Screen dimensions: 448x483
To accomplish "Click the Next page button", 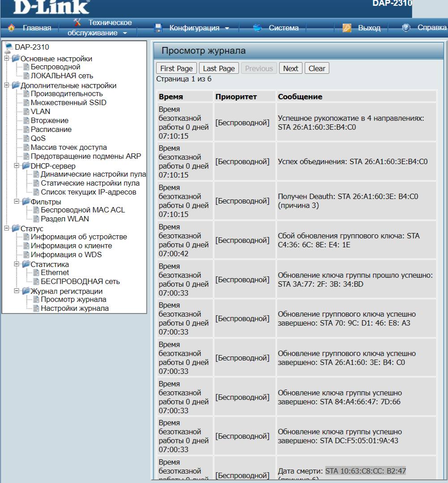I will click(291, 68).
